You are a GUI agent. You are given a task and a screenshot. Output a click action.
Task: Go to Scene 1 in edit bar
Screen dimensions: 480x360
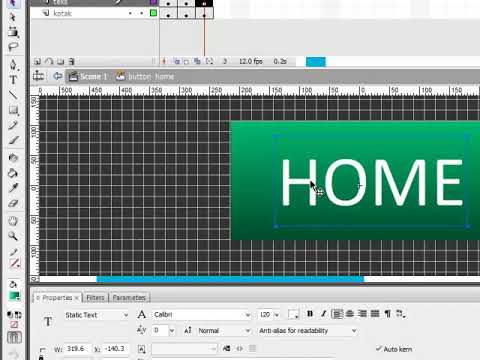88,76
